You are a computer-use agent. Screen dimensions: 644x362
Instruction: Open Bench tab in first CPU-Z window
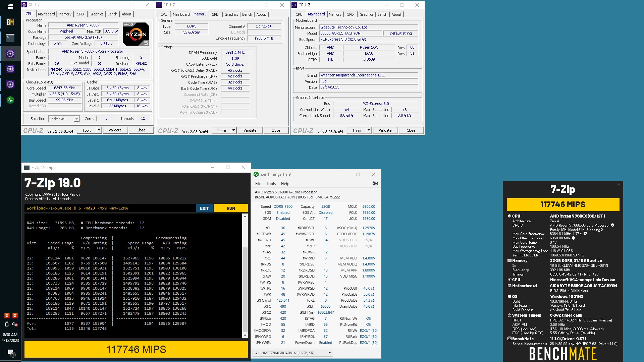112,14
